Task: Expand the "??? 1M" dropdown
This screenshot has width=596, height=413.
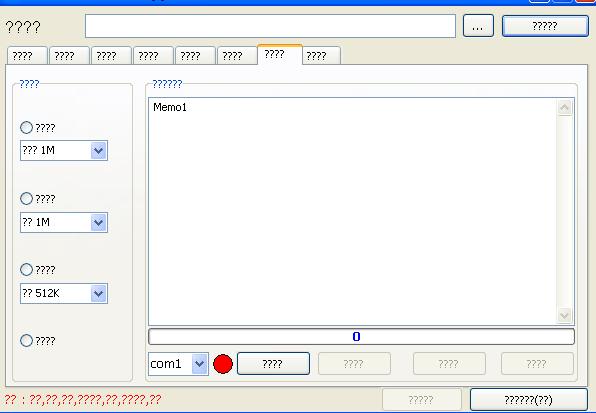Action: tap(98, 150)
